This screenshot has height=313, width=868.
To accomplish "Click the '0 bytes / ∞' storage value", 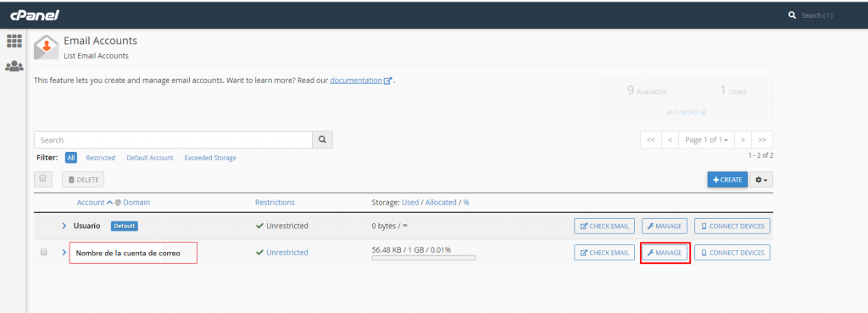I will pos(390,226).
